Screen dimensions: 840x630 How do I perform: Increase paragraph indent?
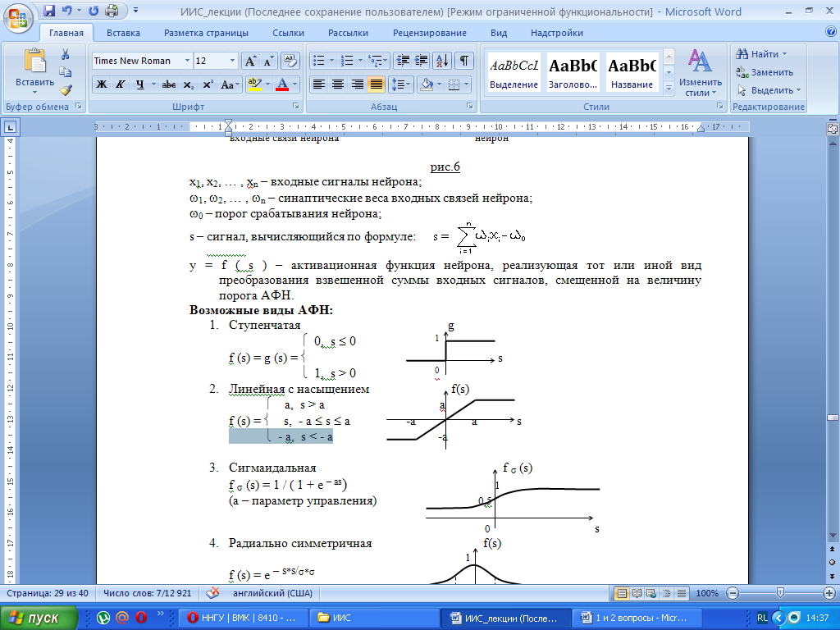coord(421,61)
